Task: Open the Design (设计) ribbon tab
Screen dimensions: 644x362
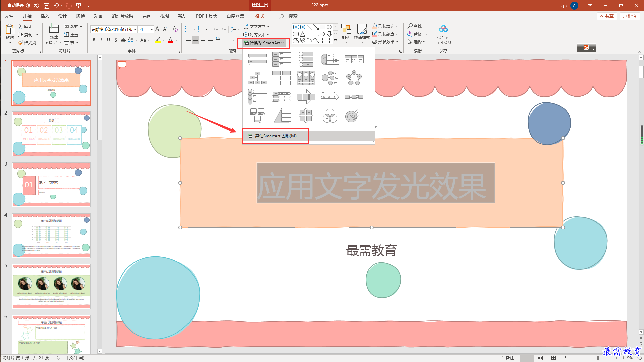Action: click(62, 16)
